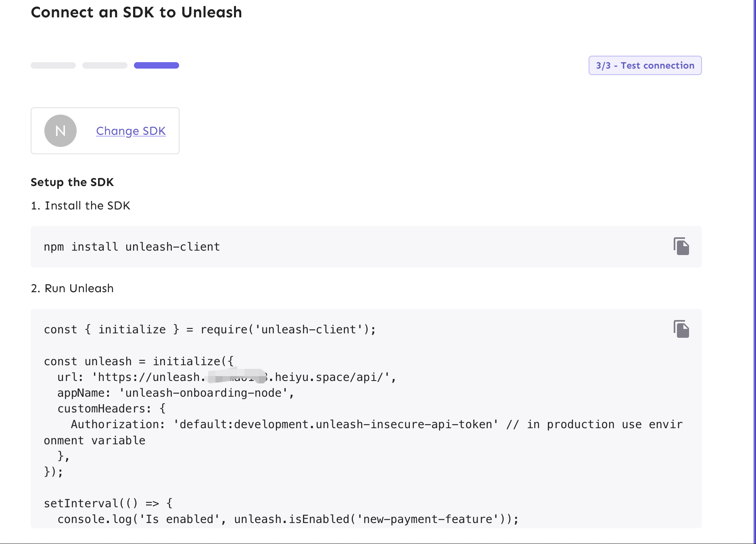
Task: Click the '1. Install the SDK' label
Action: (81, 205)
